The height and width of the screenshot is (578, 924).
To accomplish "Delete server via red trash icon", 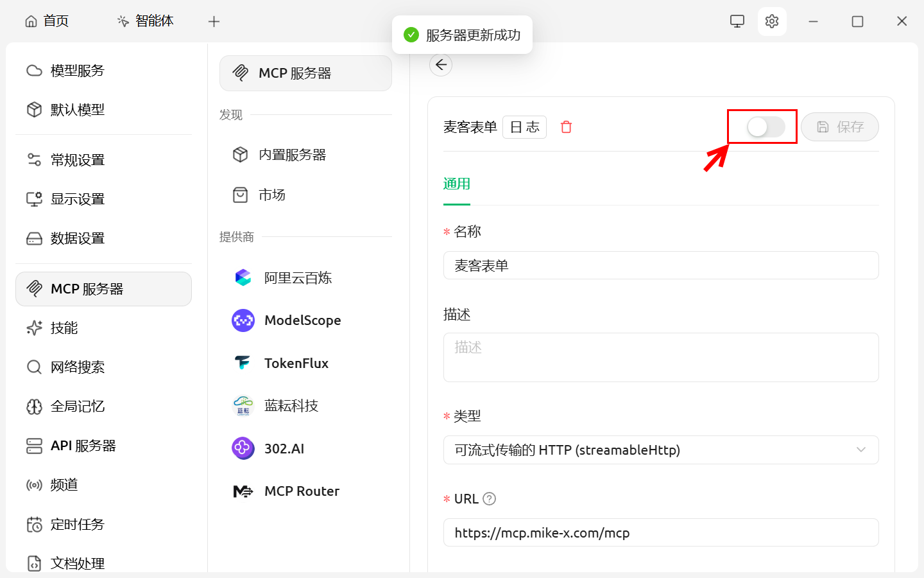I will [x=566, y=127].
